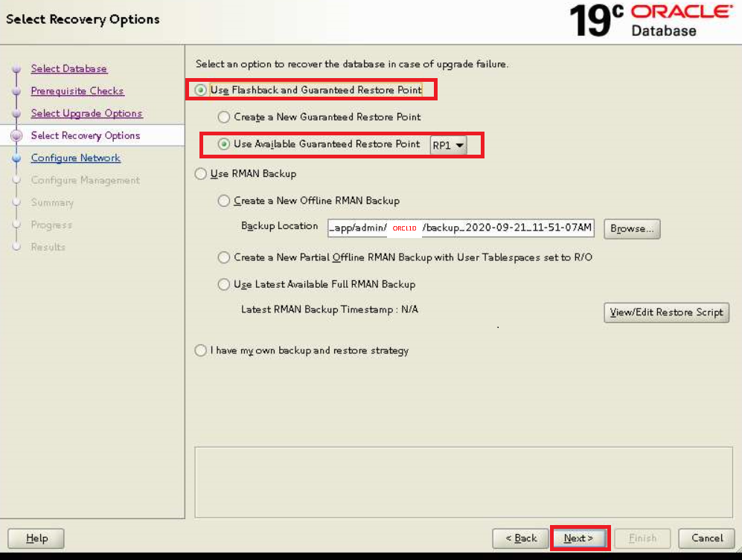Choose the partial offline RMAN backup option
The width and height of the screenshot is (742, 560).
(224, 257)
